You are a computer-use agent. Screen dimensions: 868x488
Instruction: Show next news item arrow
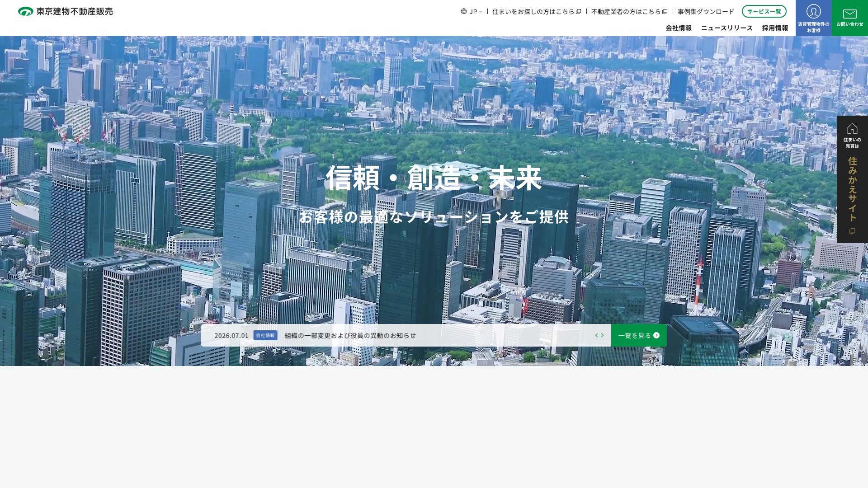coord(602,335)
